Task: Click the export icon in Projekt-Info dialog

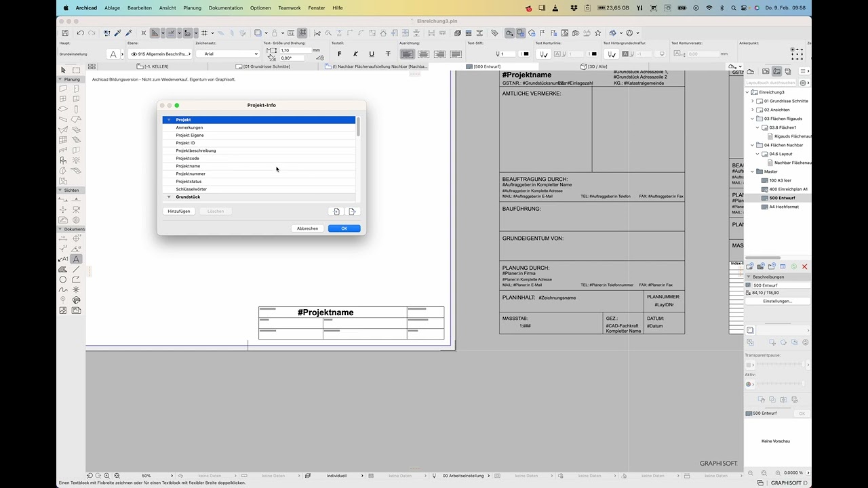Action: [x=353, y=211]
